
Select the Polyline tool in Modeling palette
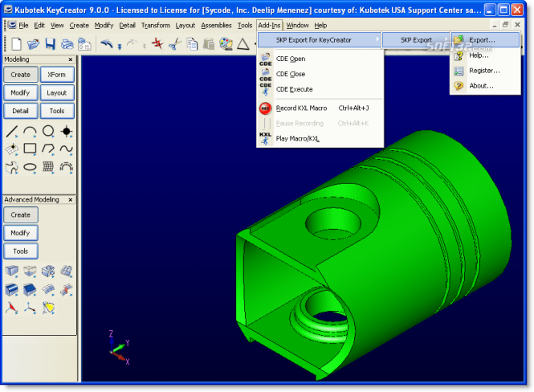[48, 149]
